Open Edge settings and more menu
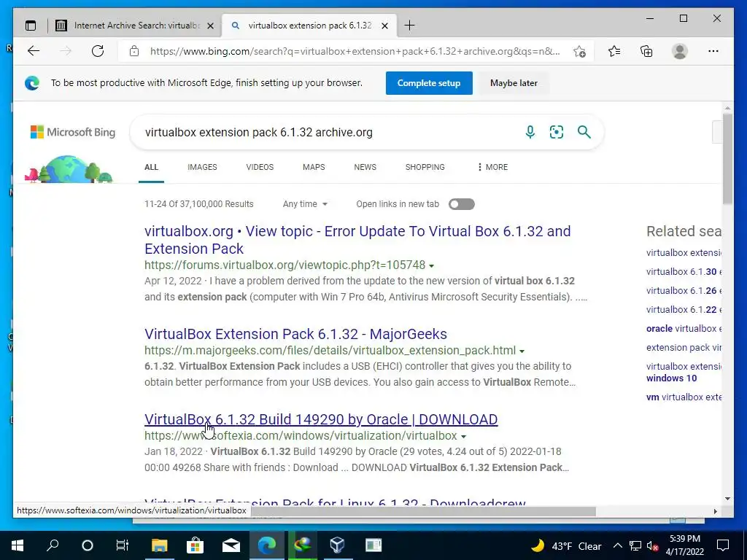 [x=713, y=51]
